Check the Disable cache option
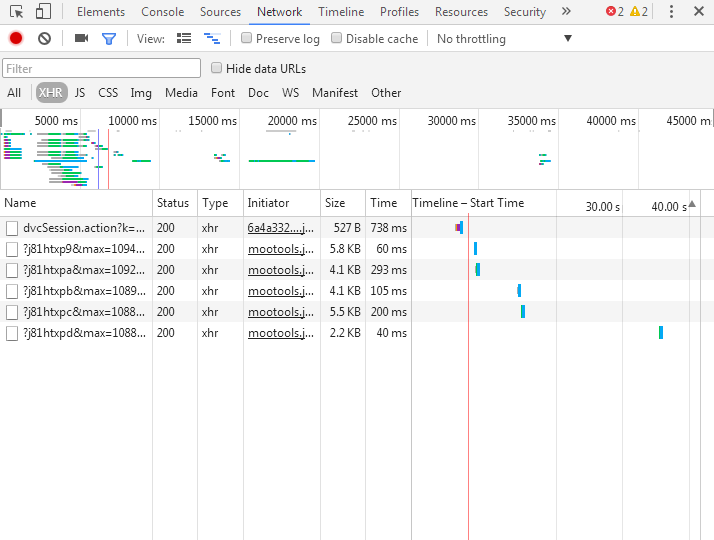The width and height of the screenshot is (714, 540). coord(337,38)
